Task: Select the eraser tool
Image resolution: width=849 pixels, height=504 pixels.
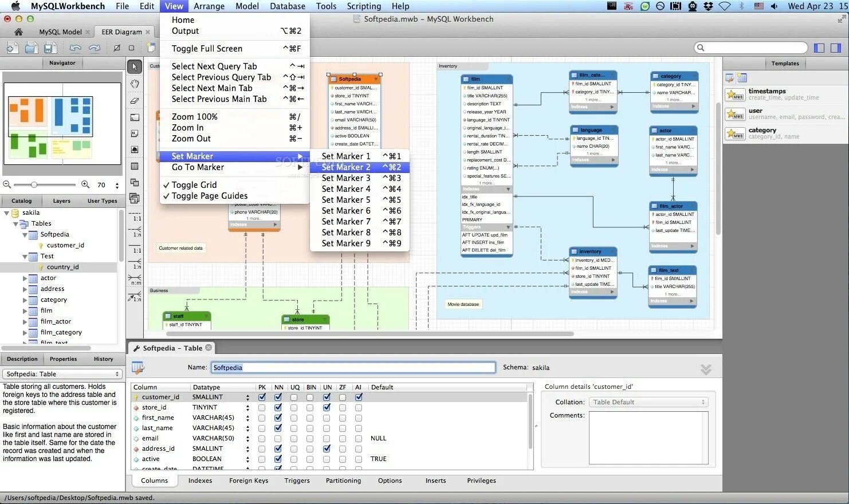Action: click(x=135, y=100)
